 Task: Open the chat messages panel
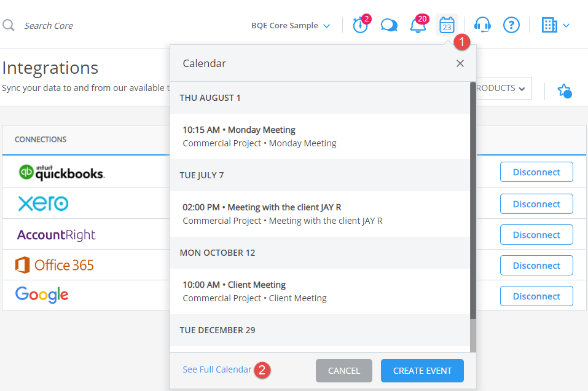pos(389,25)
